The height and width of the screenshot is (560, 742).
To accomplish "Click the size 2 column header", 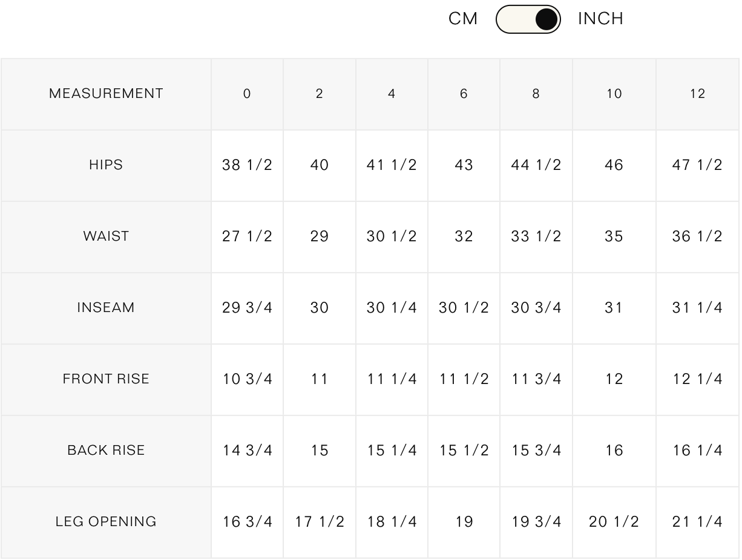I will [x=319, y=94].
